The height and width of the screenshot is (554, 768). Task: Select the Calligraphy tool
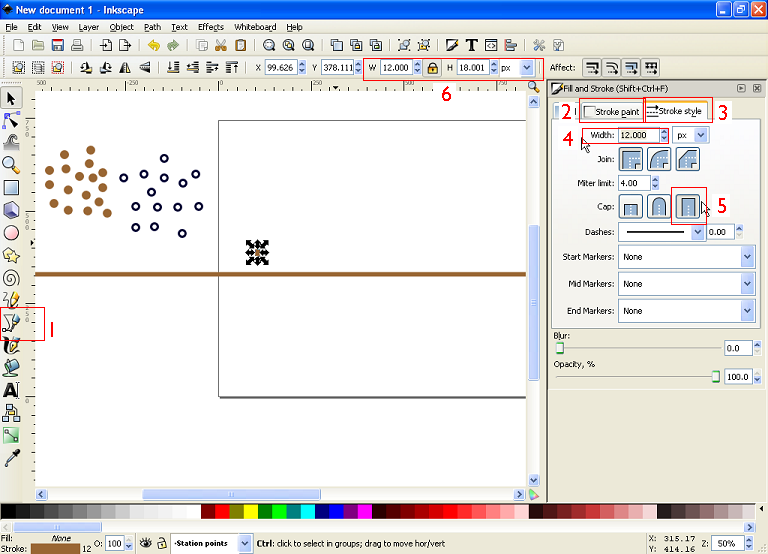pyautogui.click(x=11, y=345)
